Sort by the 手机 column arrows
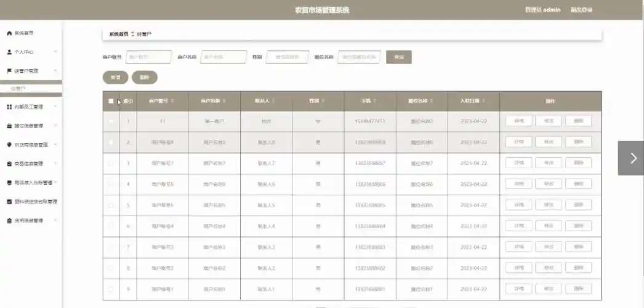This screenshot has height=308, width=644. (x=375, y=101)
